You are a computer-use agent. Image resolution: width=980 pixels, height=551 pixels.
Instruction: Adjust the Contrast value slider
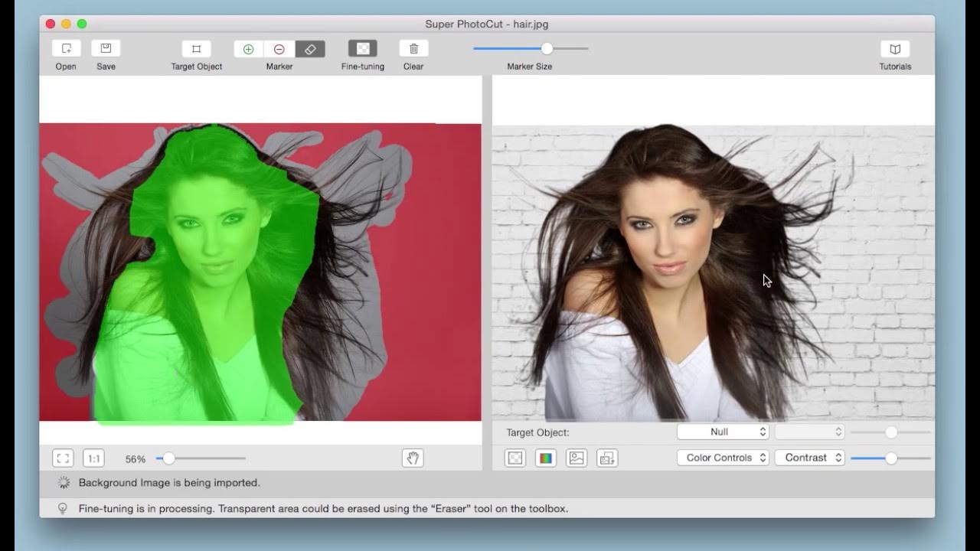(x=891, y=458)
